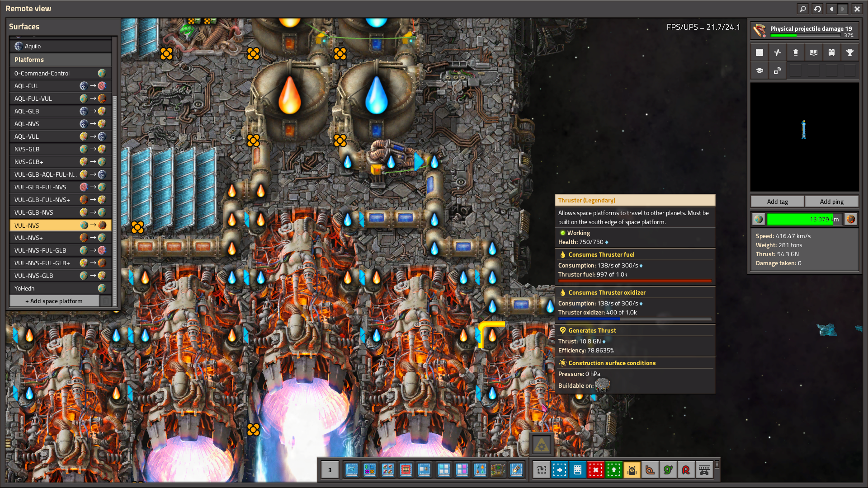Select the VUL-GLB-NVS platform
This screenshot has height=488, width=868.
point(61,212)
